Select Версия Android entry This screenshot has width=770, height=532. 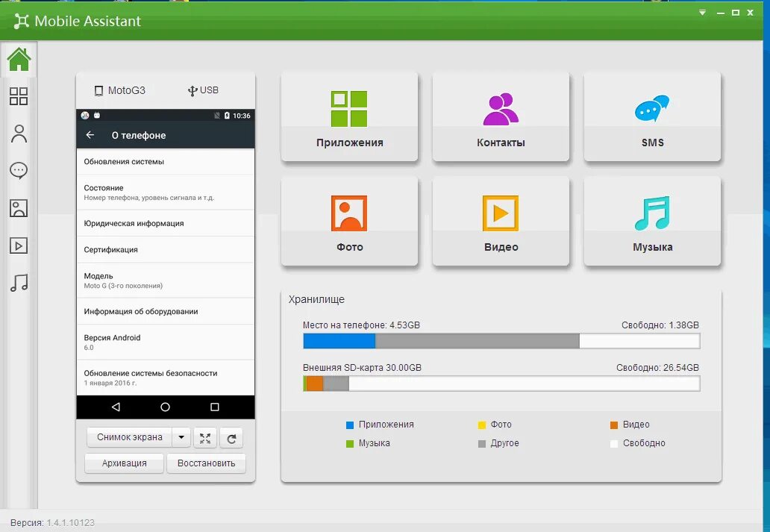(x=166, y=342)
